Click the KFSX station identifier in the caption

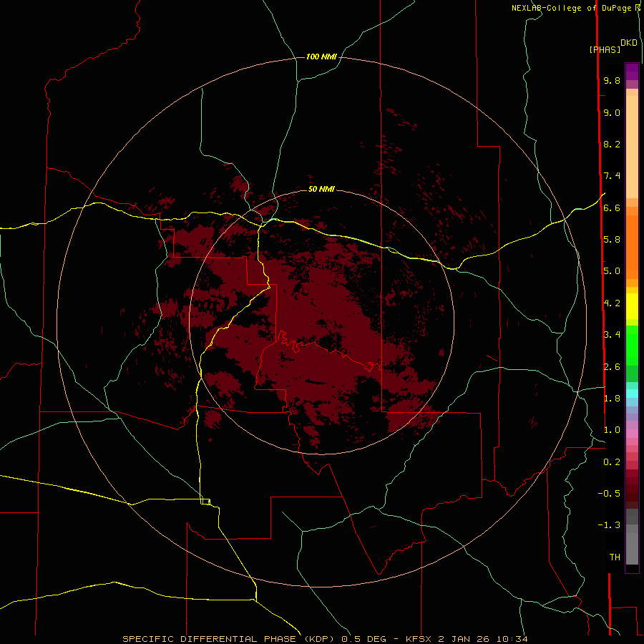(x=418, y=639)
